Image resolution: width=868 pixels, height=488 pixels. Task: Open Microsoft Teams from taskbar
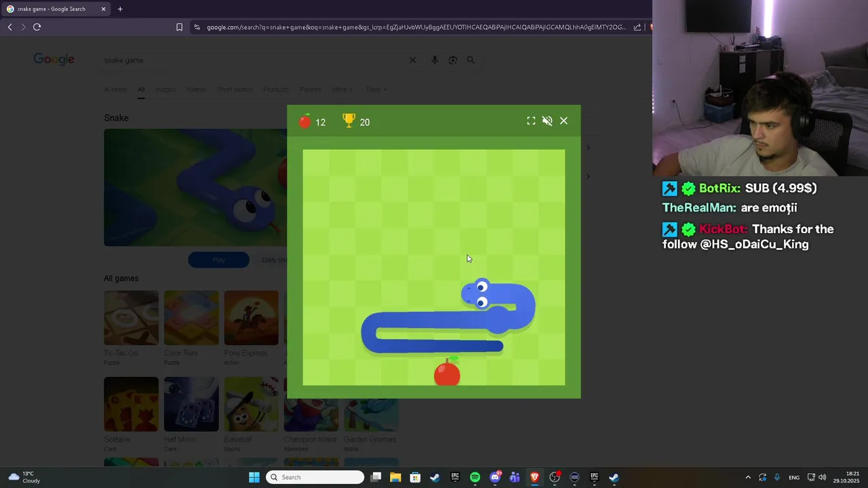(515, 477)
